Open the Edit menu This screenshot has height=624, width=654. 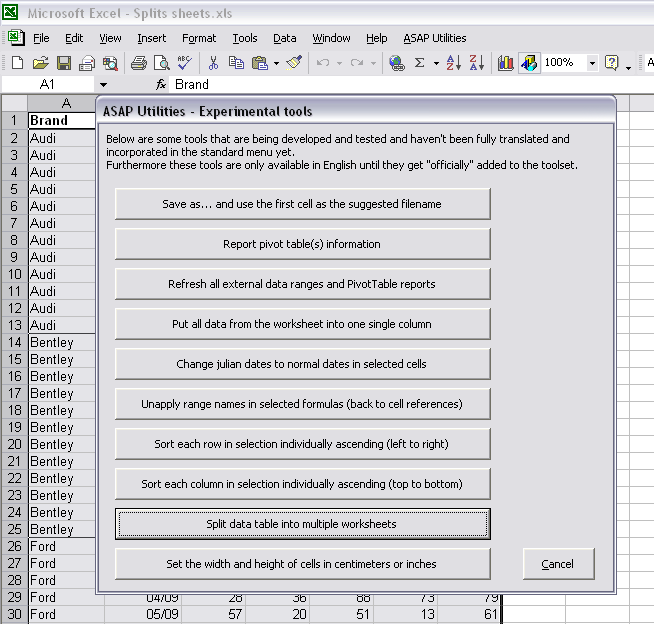pyautogui.click(x=74, y=38)
